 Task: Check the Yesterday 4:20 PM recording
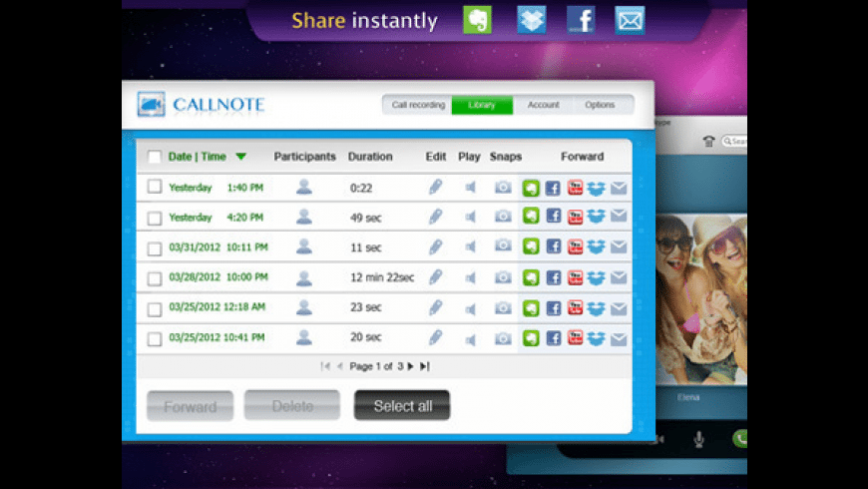(155, 218)
